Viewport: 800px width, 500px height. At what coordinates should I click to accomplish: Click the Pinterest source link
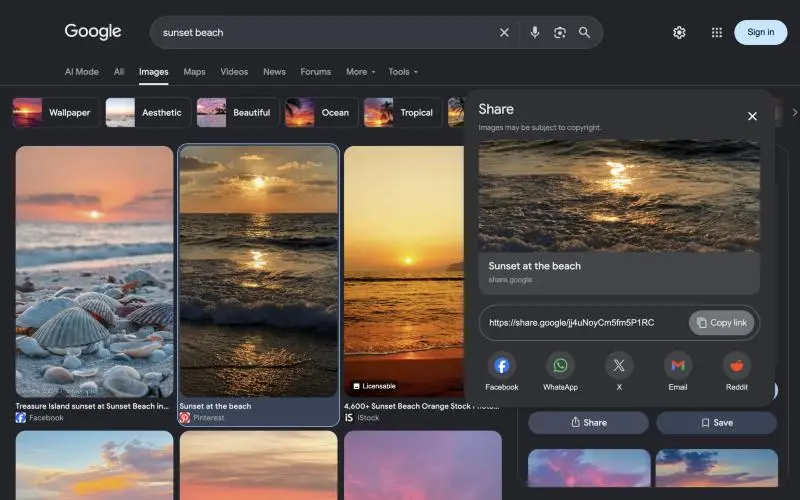point(202,418)
